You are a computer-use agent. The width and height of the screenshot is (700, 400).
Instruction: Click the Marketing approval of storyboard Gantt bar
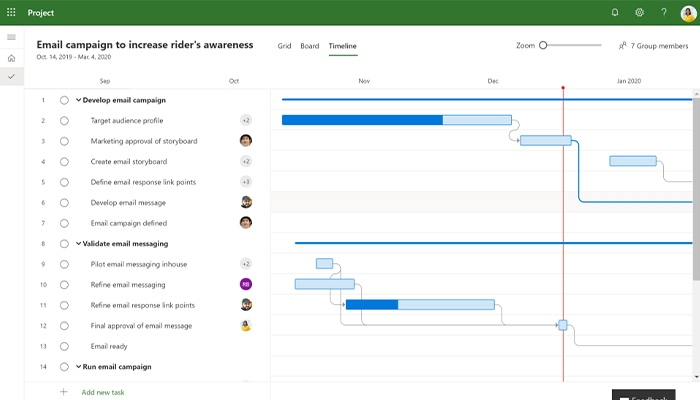click(546, 140)
